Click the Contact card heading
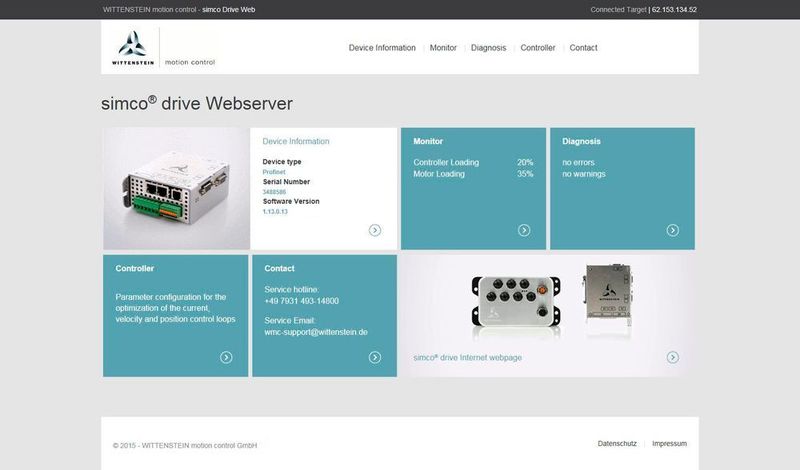The image size is (800, 470). click(279, 268)
